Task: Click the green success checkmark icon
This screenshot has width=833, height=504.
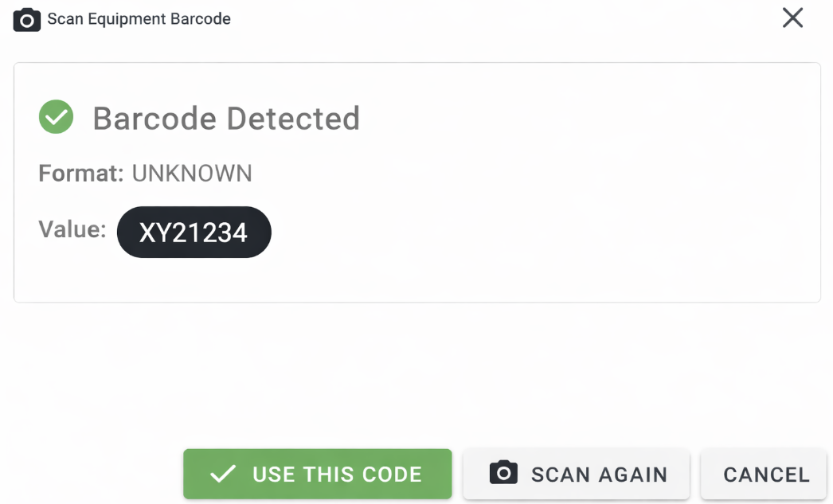Action: 56,118
